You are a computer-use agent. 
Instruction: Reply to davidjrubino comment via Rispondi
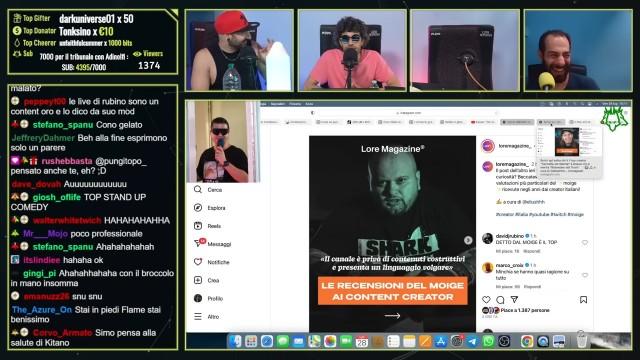pos(532,251)
